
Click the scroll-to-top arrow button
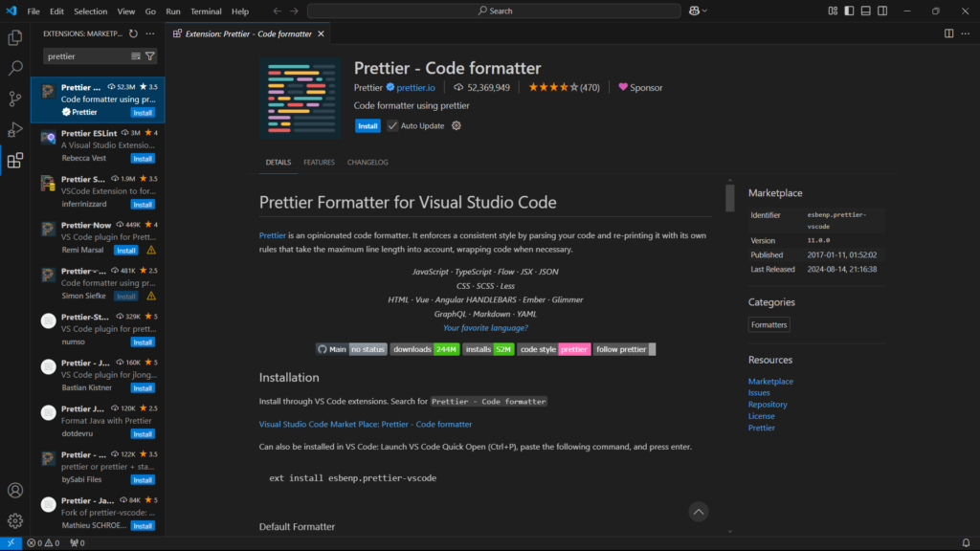click(698, 512)
